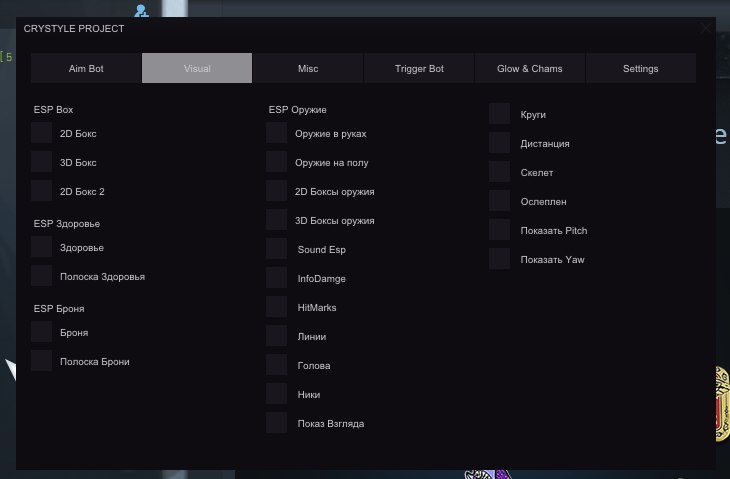This screenshot has height=479, width=730.
Task: Click the CRYSTYLE PROJECT window title
Action: click(74, 29)
